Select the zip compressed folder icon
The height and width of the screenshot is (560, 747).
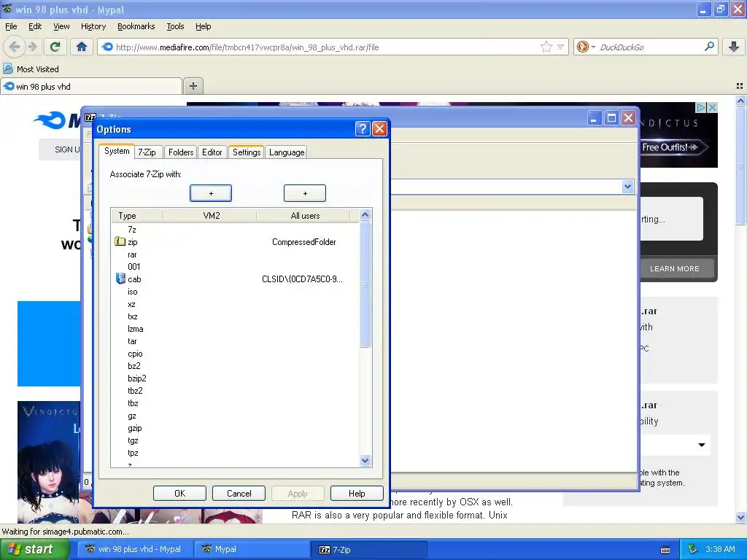[x=120, y=241]
